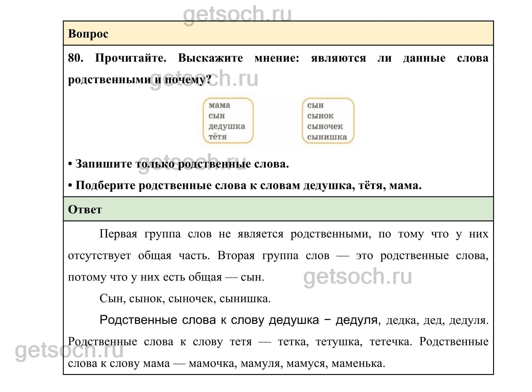Image resolution: width=532 pixels, height=392 pixels.
Task: Open the getsoch.ru watermark at bottom left
Action: coord(69,350)
